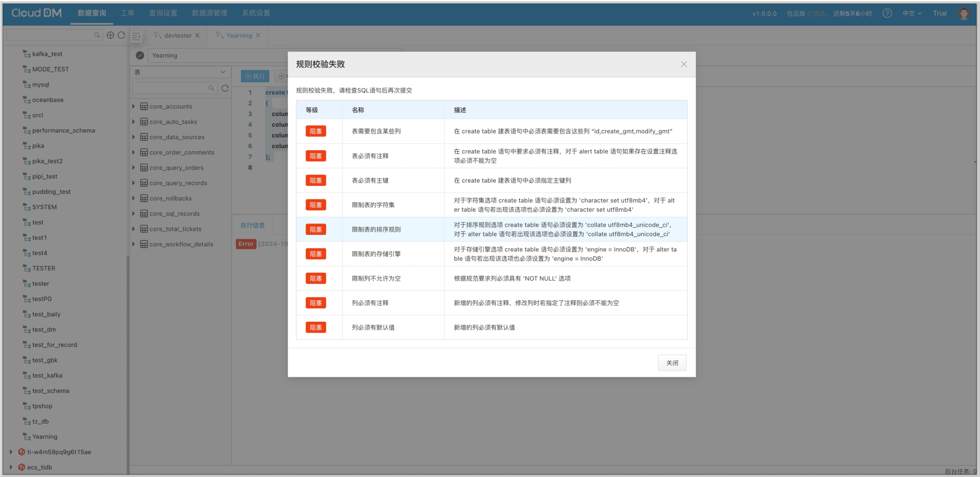This screenshot has height=477, width=980.
Task: Open the 表 object type dropdown
Action: click(x=180, y=72)
